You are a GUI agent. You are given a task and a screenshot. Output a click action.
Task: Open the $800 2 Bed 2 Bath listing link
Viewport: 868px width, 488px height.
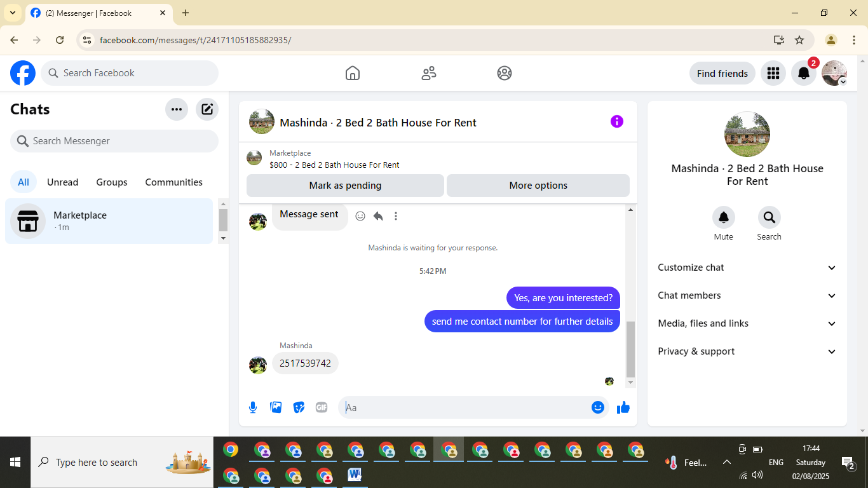click(x=334, y=165)
